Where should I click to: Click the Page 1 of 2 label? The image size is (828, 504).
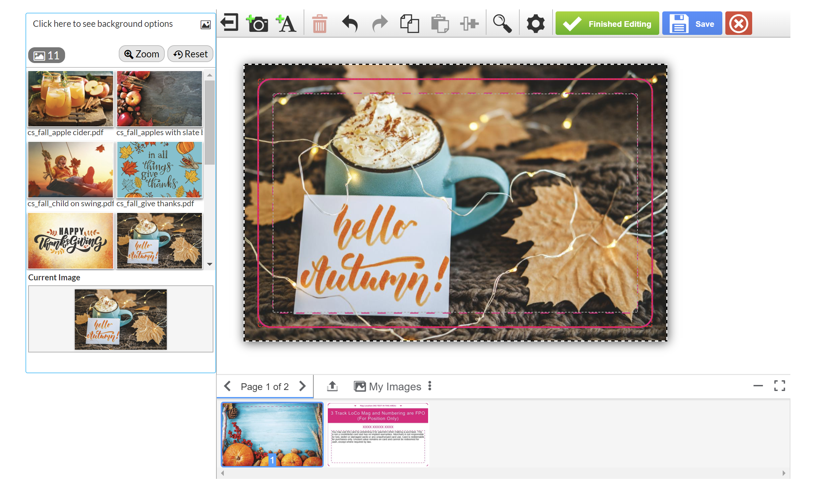[265, 387]
